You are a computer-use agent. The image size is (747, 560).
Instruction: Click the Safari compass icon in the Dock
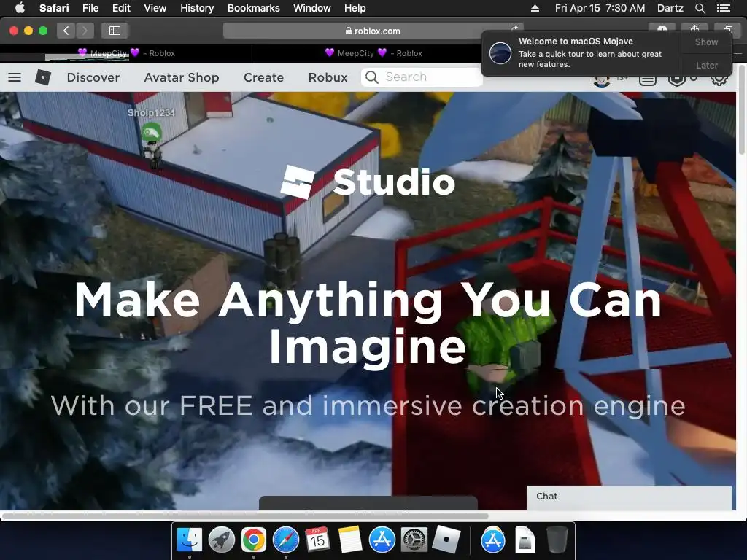click(x=286, y=540)
